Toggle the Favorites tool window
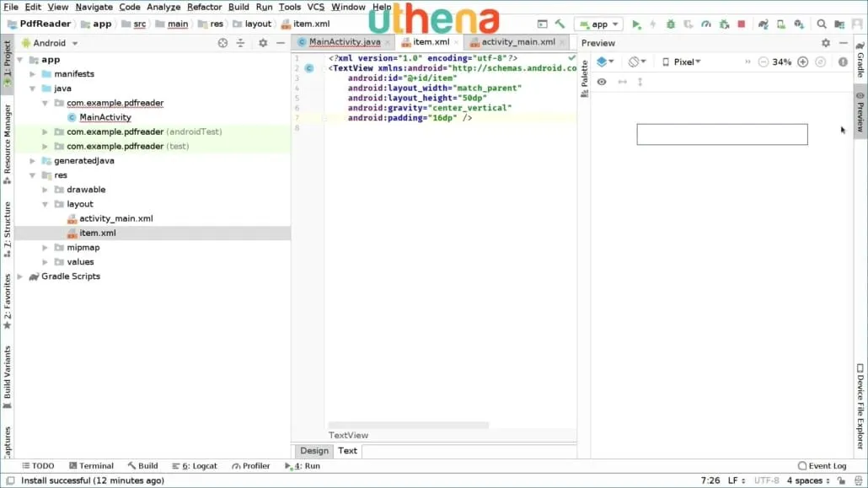The width and height of the screenshot is (868, 488). click(8, 302)
